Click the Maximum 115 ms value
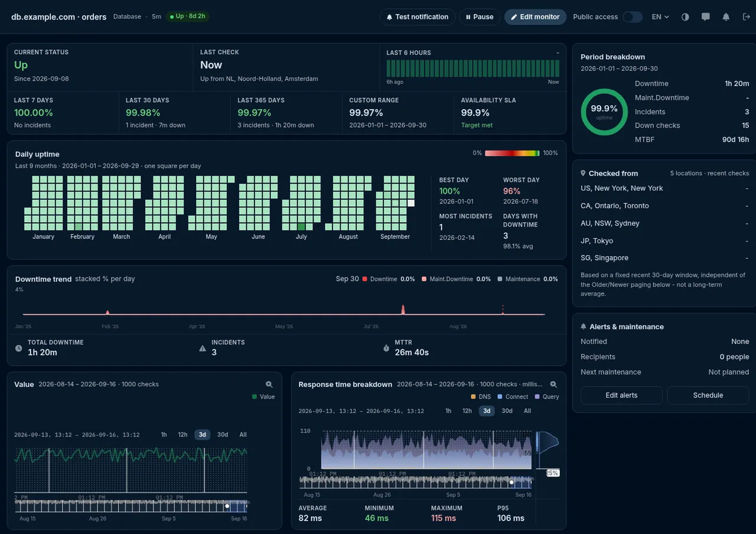 point(444,518)
